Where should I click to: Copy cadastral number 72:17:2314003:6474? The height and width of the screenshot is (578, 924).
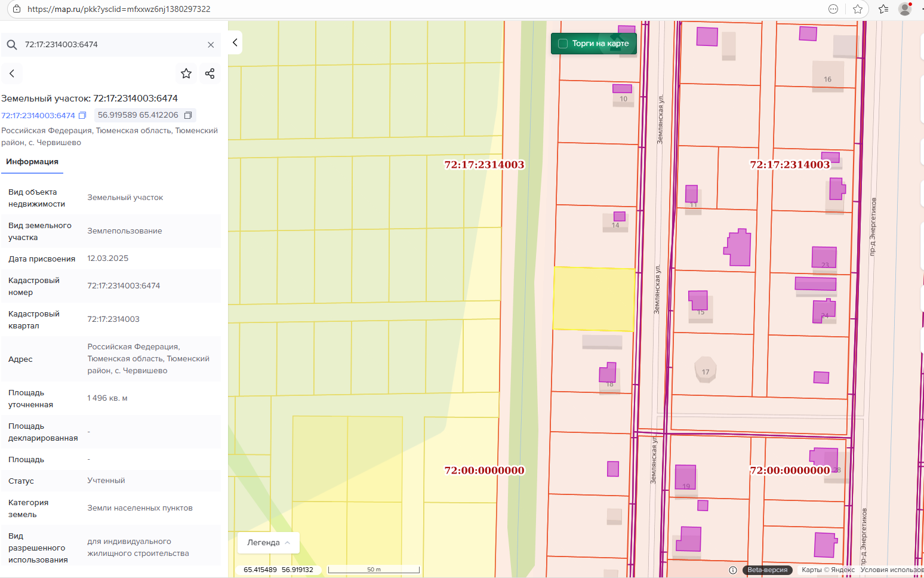[83, 115]
